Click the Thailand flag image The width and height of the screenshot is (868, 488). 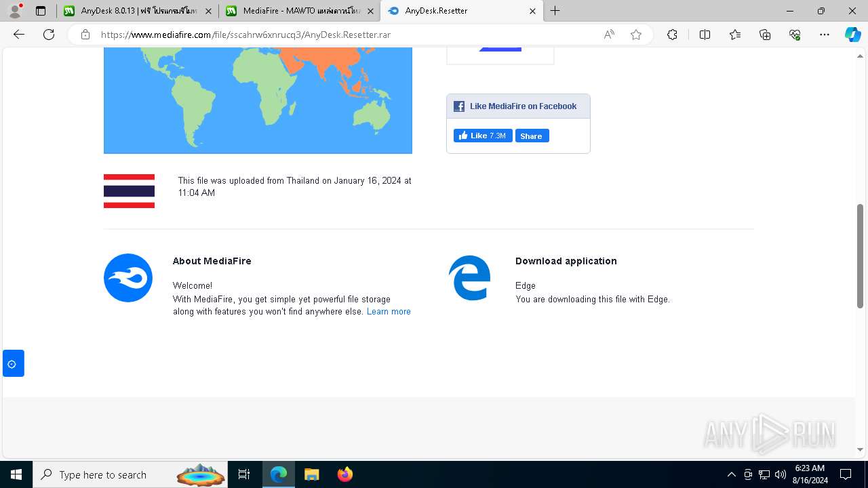129,191
